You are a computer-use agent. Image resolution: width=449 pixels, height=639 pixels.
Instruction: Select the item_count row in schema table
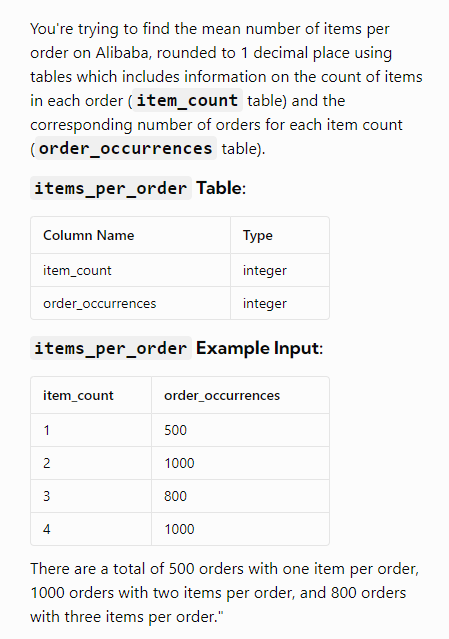(x=180, y=270)
